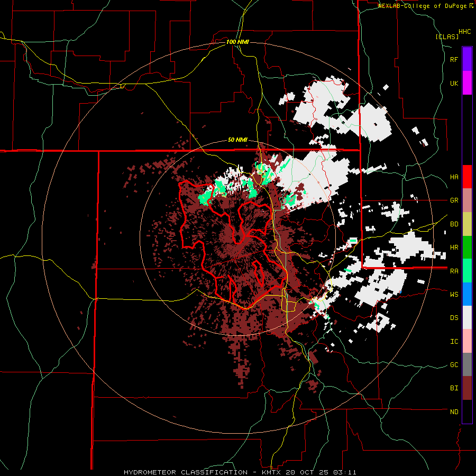
Task: Select the BD big drops swatch
Action: (467, 224)
